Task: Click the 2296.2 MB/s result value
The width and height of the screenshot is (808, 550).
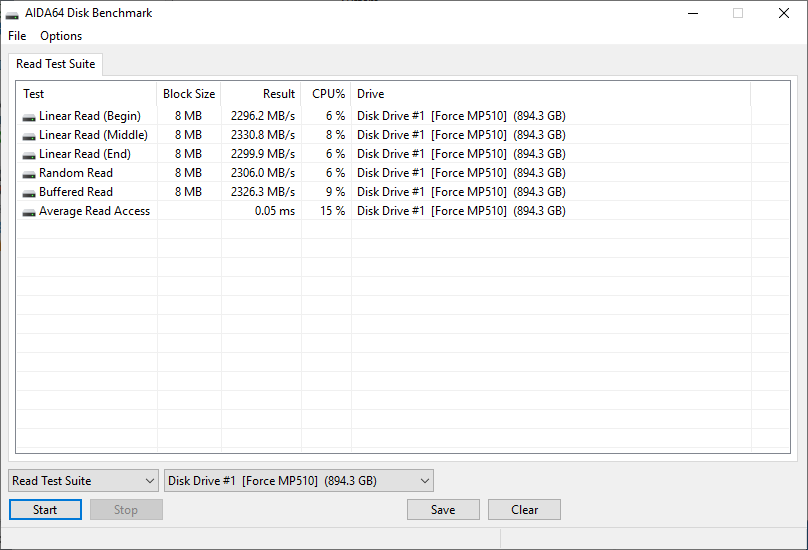Action: coord(263,115)
